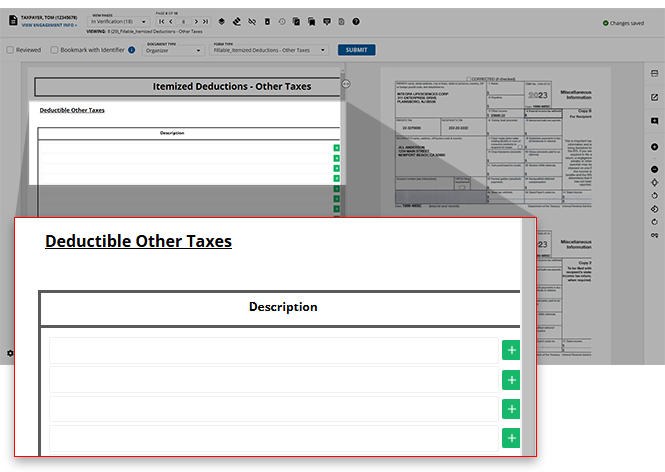Zoom in using the plus circle icon
Viewport: 665px width, 472px height.
click(x=654, y=147)
